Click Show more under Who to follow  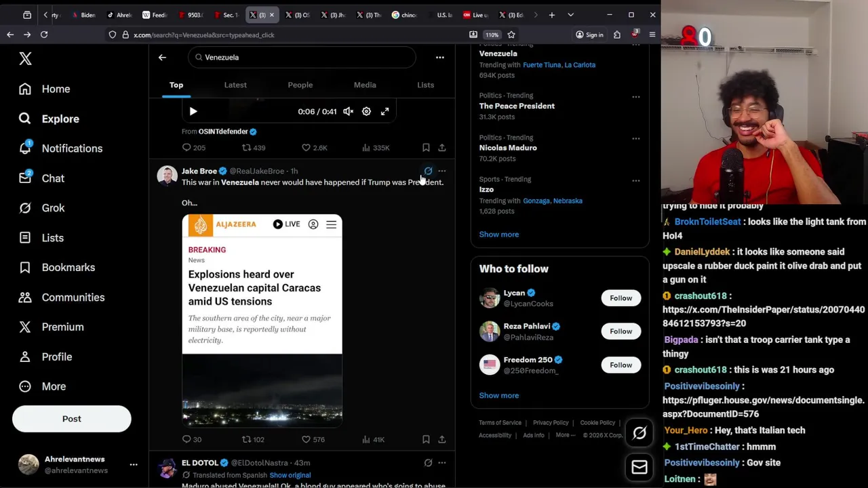click(499, 396)
